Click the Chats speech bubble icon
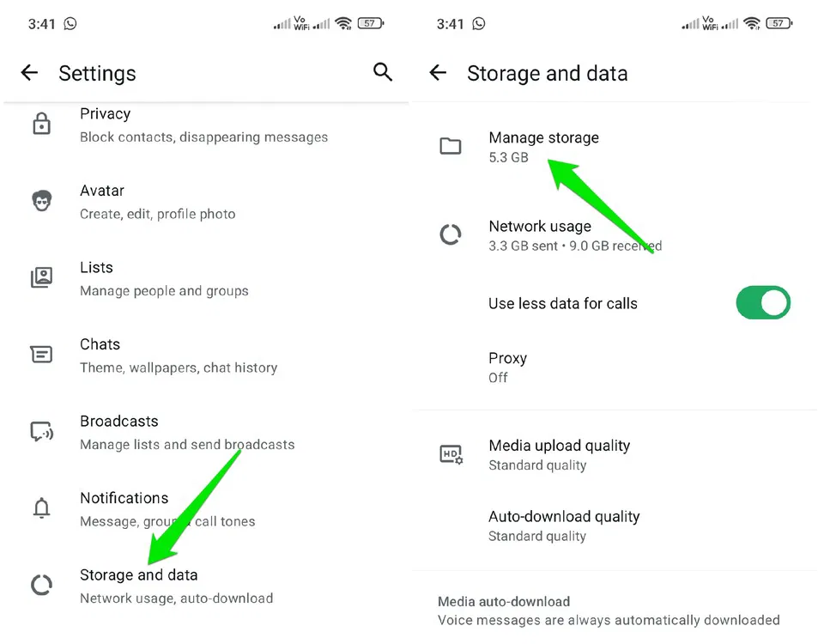Viewport: 818px width, 644px height. [x=41, y=355]
